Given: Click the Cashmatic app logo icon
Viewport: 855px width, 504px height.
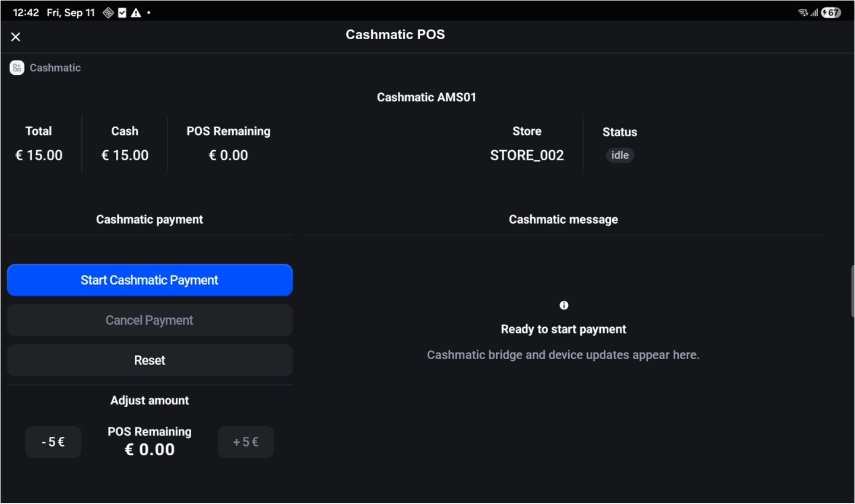Looking at the screenshot, I should [x=17, y=68].
